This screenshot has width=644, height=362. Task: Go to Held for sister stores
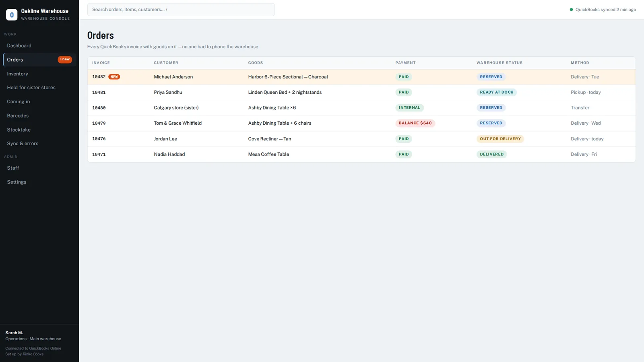[x=39, y=88]
